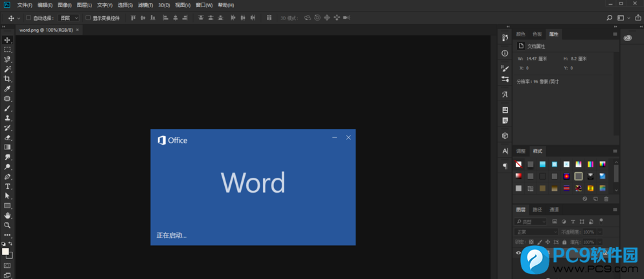Click the create new style icon
The image size is (644, 279).
pyautogui.click(x=595, y=199)
